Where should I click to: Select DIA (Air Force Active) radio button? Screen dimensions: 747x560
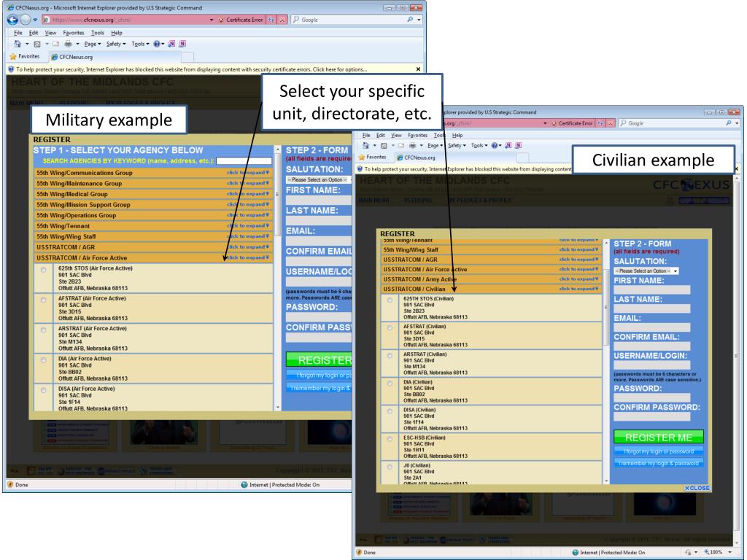coord(44,360)
